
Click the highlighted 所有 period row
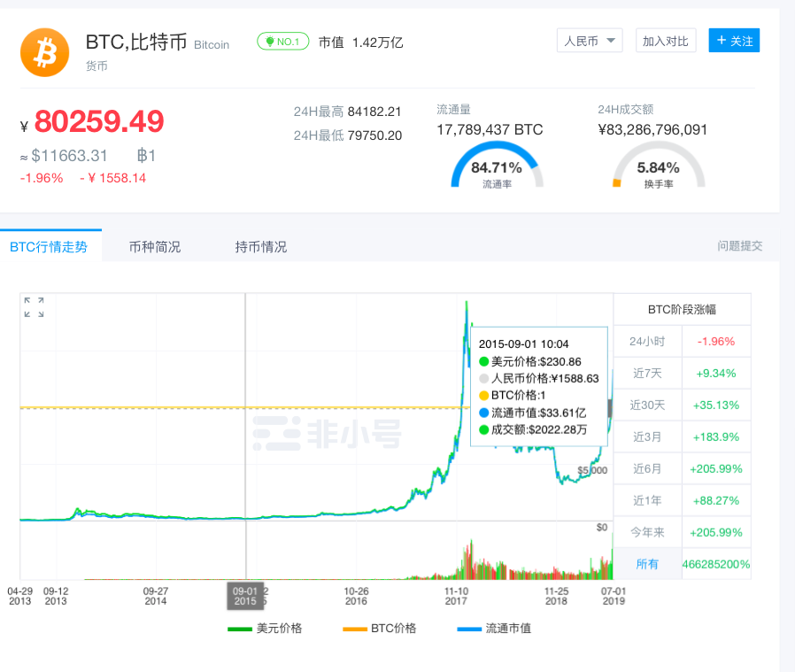[x=648, y=564]
